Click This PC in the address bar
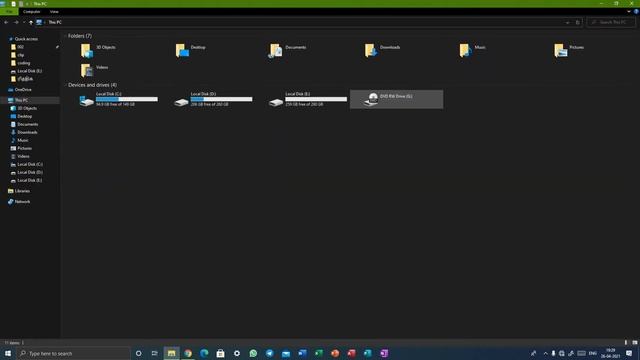 click(55, 22)
